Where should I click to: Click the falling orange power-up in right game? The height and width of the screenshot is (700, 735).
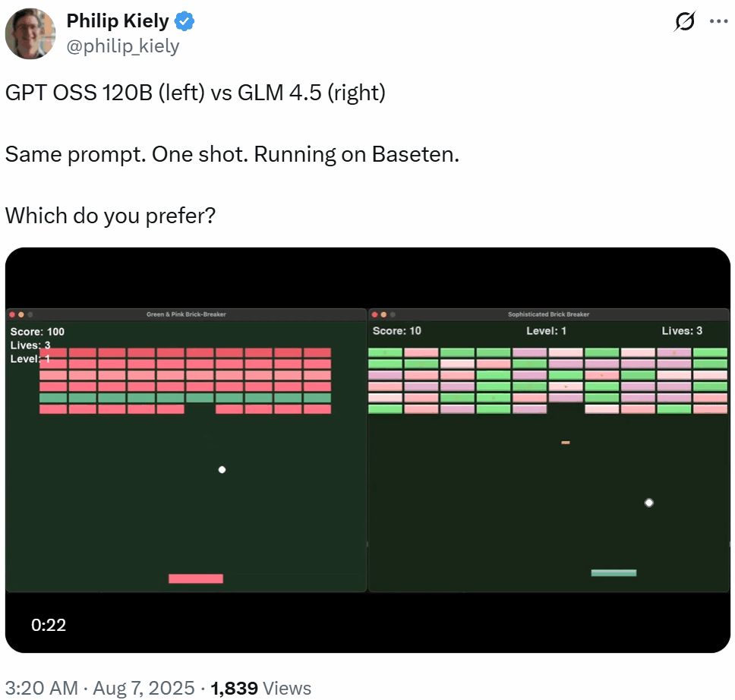tap(566, 443)
